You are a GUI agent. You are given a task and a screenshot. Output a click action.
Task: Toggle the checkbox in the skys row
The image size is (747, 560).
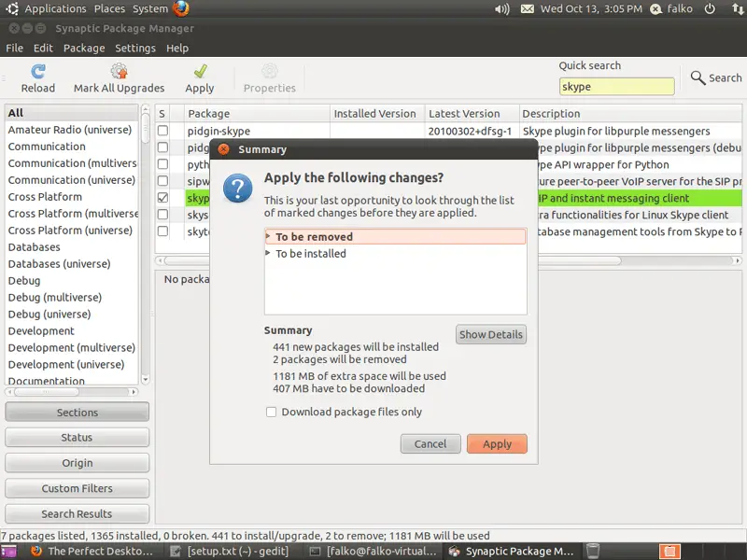[162, 215]
